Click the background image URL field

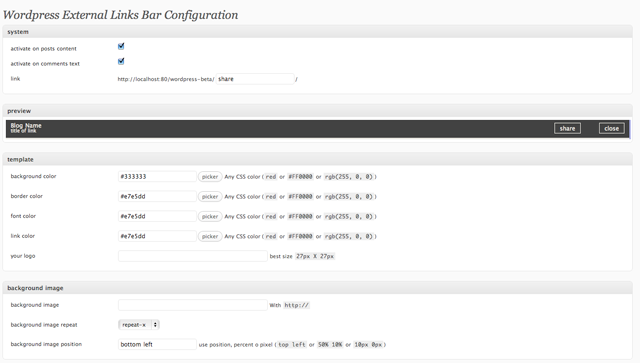coord(193,305)
